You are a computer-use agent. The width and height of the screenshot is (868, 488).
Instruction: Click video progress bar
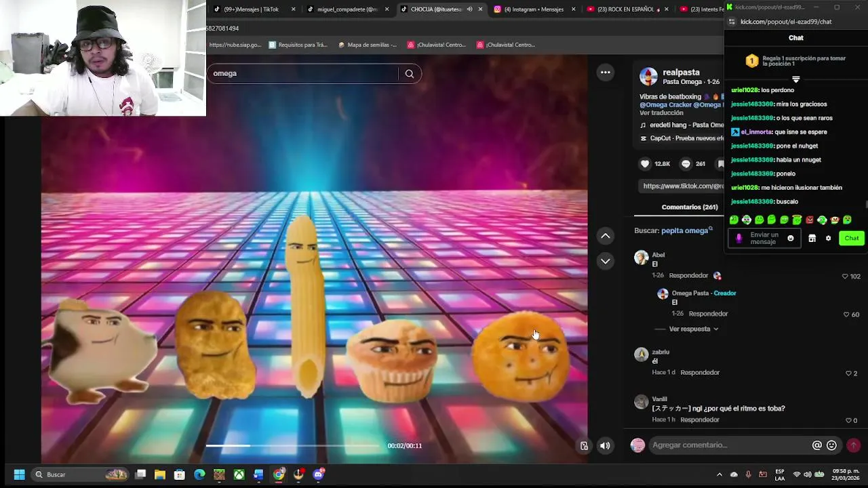click(x=293, y=445)
